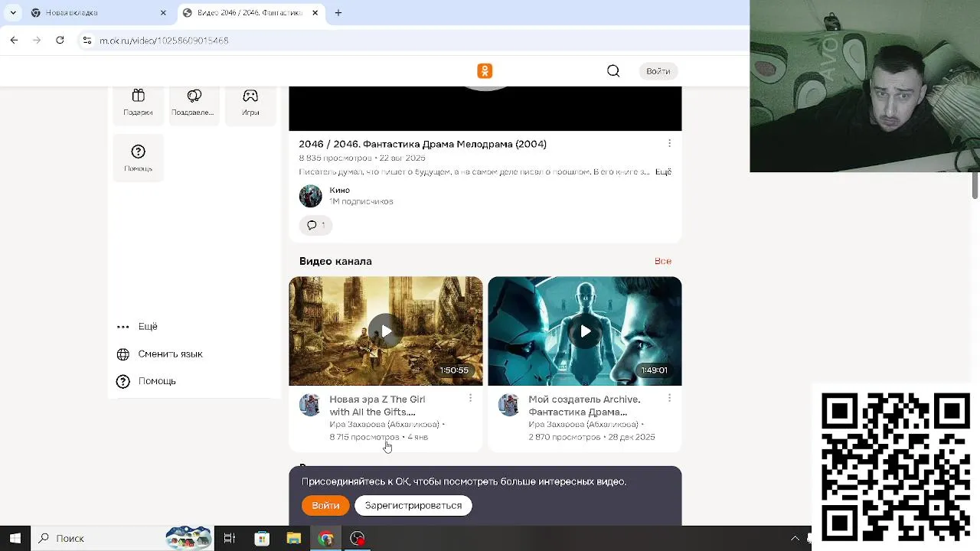Open Новая эра Z The Girl title
Image resolution: width=980 pixels, height=551 pixels.
pyautogui.click(x=377, y=406)
